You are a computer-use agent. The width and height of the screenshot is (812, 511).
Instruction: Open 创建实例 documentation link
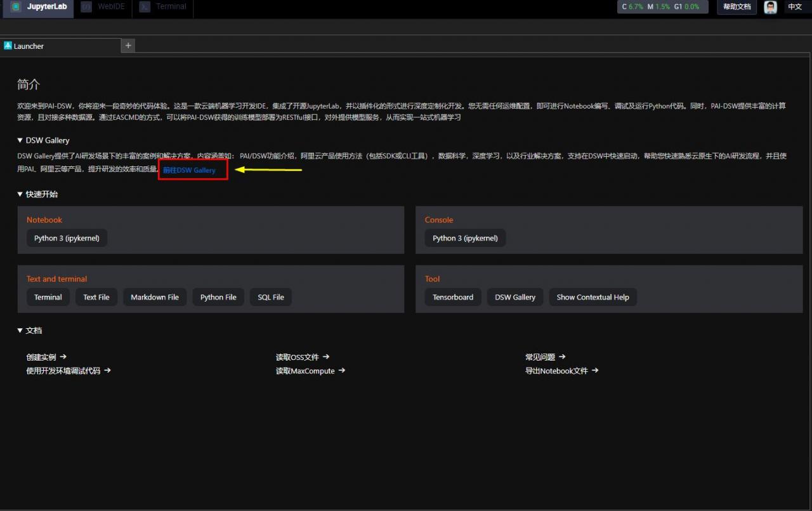tap(46, 357)
